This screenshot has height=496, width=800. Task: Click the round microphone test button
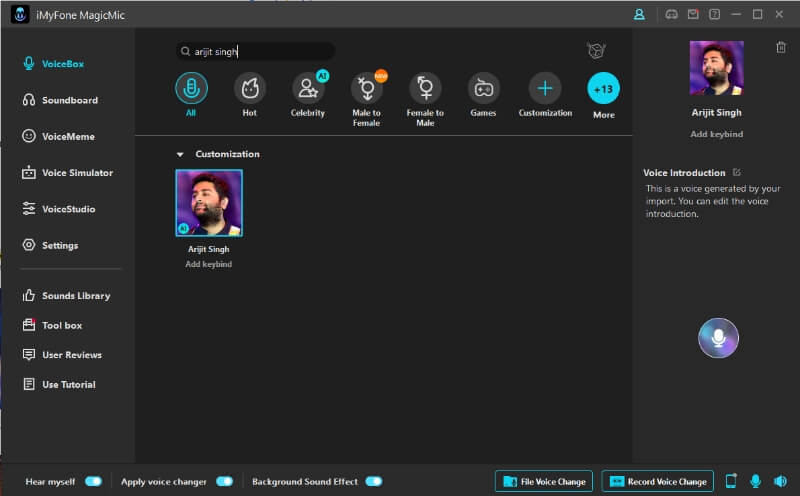(718, 338)
